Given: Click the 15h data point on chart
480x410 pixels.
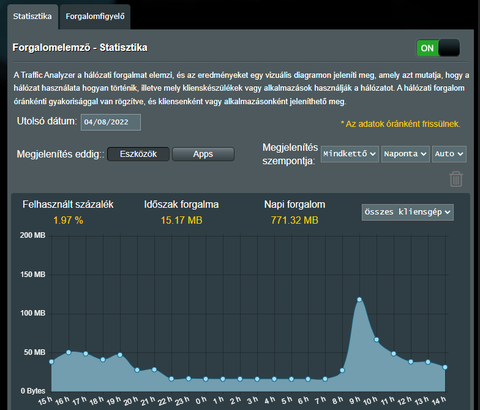Looking at the screenshot, I should pos(51,362).
